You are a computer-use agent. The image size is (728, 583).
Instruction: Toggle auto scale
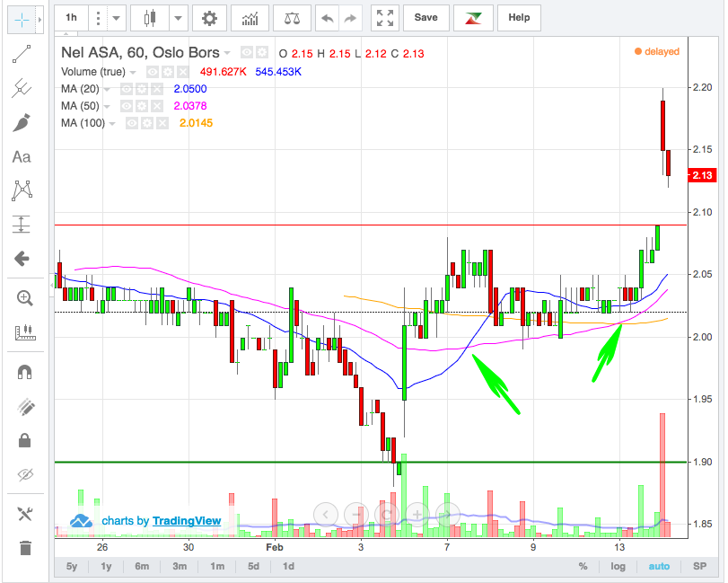point(659,566)
